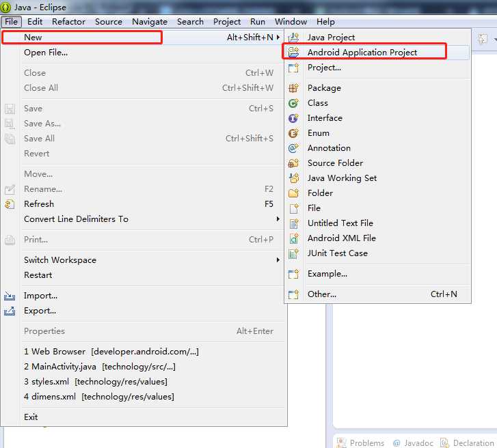Open the Help menu
Screen dimensions: 497x448
[325, 22]
